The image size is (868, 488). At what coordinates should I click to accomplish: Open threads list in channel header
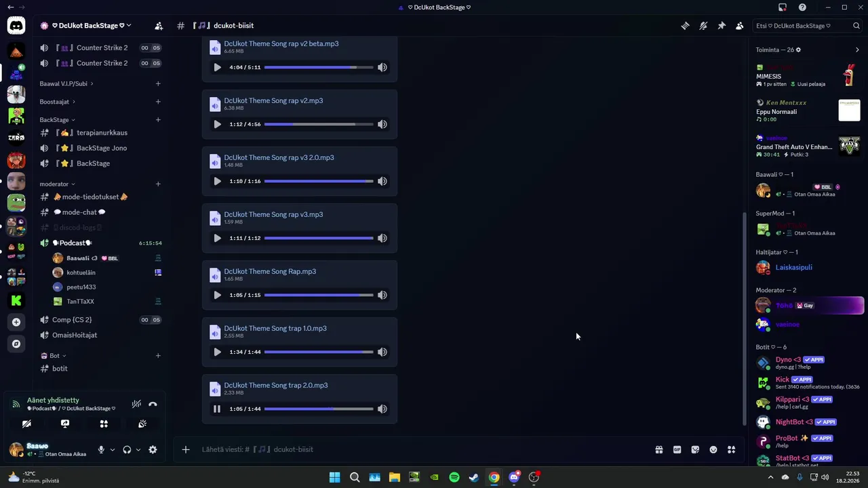tap(686, 26)
